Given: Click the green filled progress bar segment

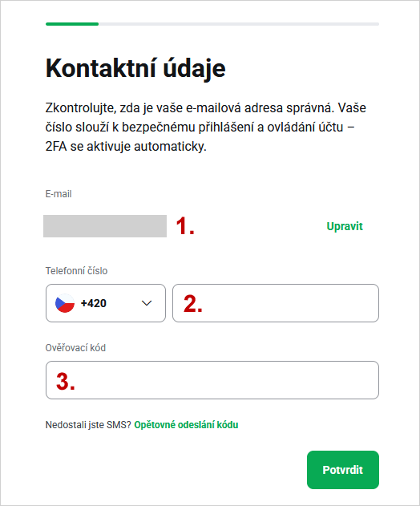Looking at the screenshot, I should 72,24.
